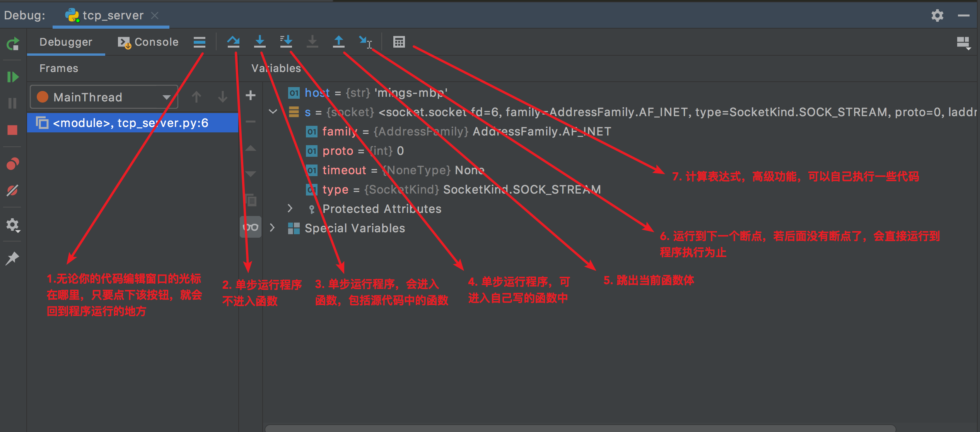Toggle the Pin Tab icon
Viewport: 980px width, 432px height.
13,258
